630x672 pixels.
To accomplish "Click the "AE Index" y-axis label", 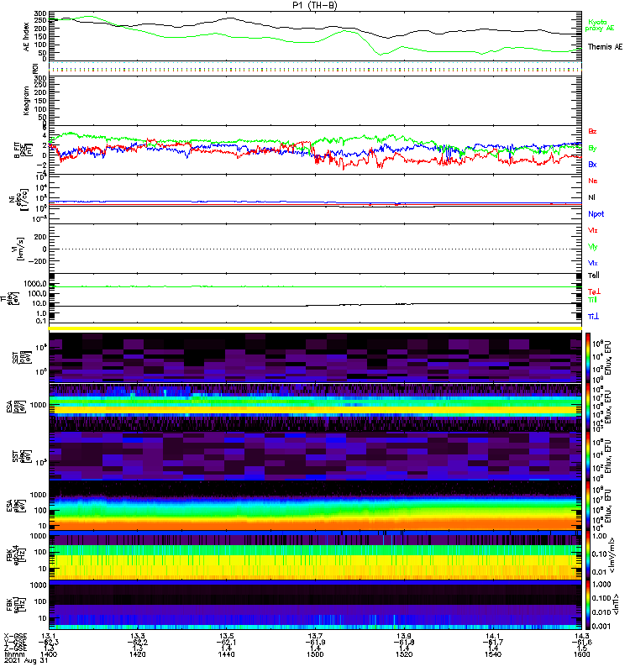I will click(27, 37).
